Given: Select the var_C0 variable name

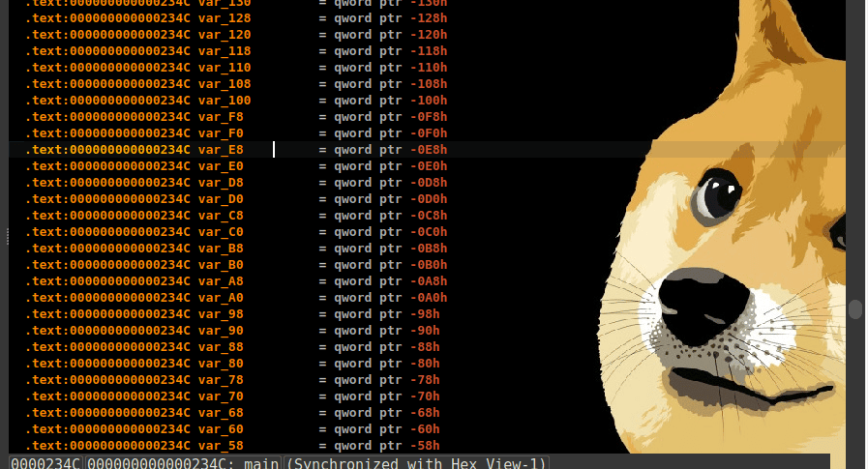Looking at the screenshot, I should (x=221, y=232).
